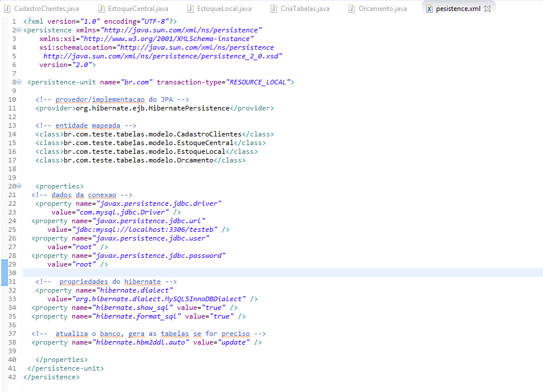
Task: Click line number 1 in the gutter
Action: point(14,21)
